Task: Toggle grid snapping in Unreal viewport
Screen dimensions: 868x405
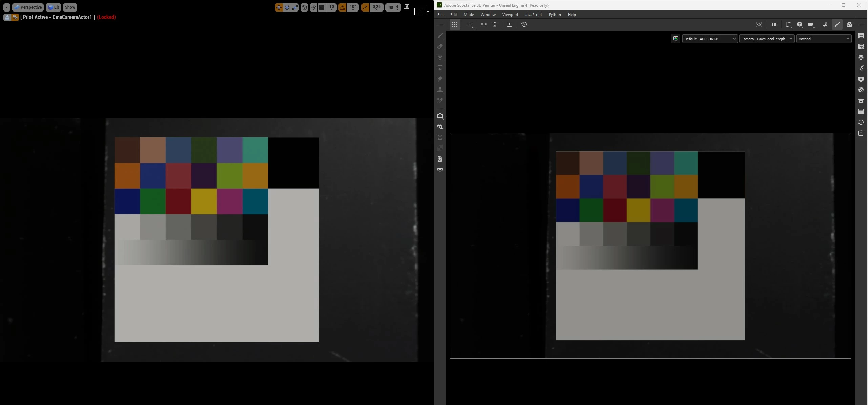Action: coord(322,7)
